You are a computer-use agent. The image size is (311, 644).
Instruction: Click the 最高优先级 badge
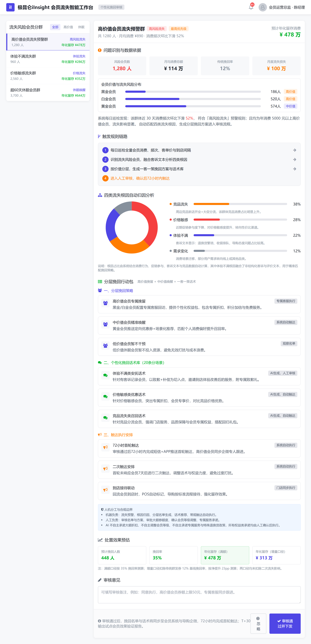[179, 29]
